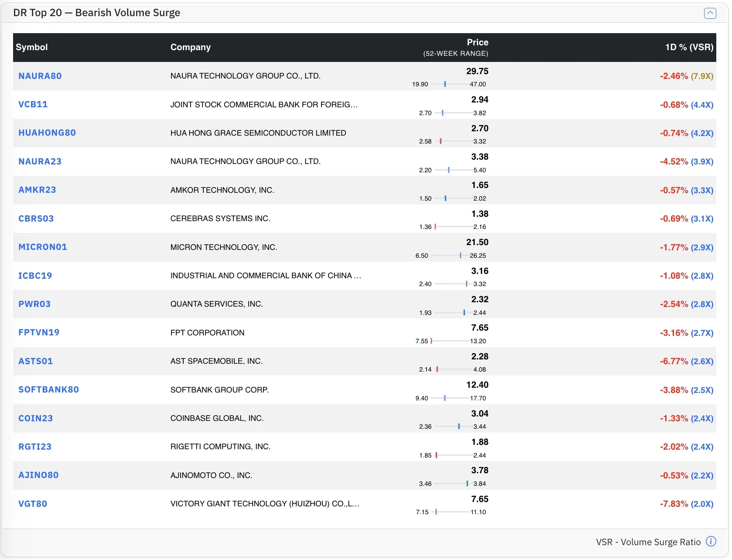Open the RGTI23 symbol link
732x560 pixels.
tap(35, 447)
